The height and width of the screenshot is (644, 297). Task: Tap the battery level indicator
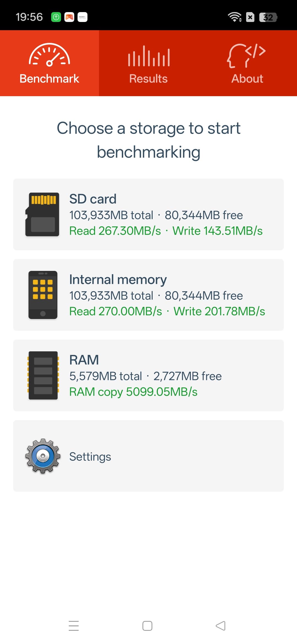pos(268,17)
